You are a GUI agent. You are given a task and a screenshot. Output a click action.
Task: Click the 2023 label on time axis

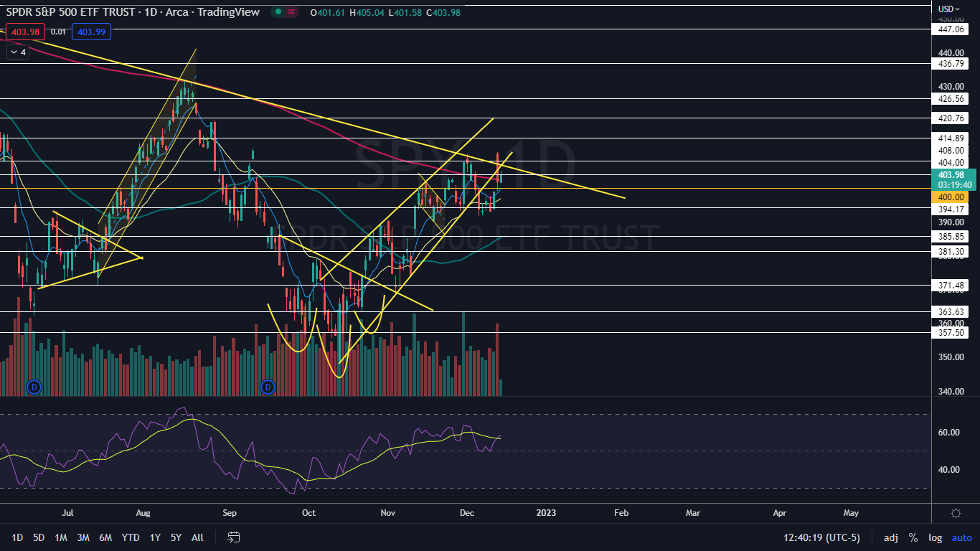[546, 513]
